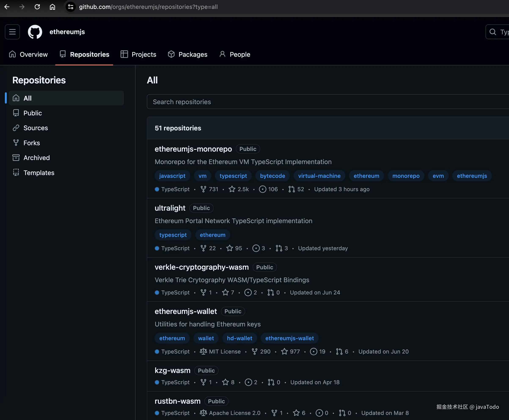Open the Packages tab

pos(188,54)
